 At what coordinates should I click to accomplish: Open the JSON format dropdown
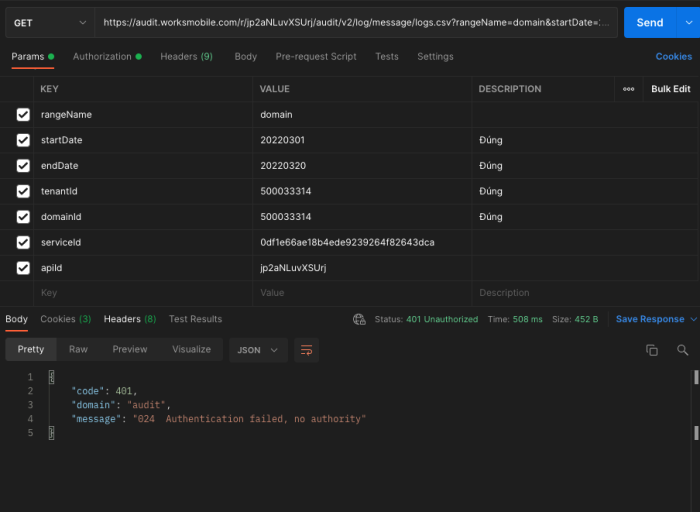tap(258, 350)
